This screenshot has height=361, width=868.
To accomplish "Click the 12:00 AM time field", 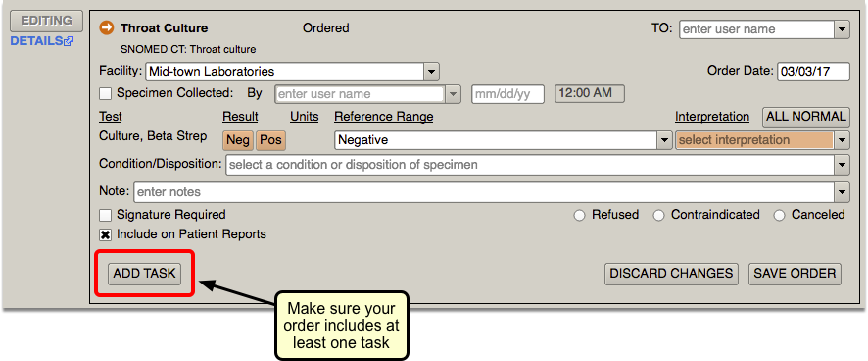I will coord(590,94).
